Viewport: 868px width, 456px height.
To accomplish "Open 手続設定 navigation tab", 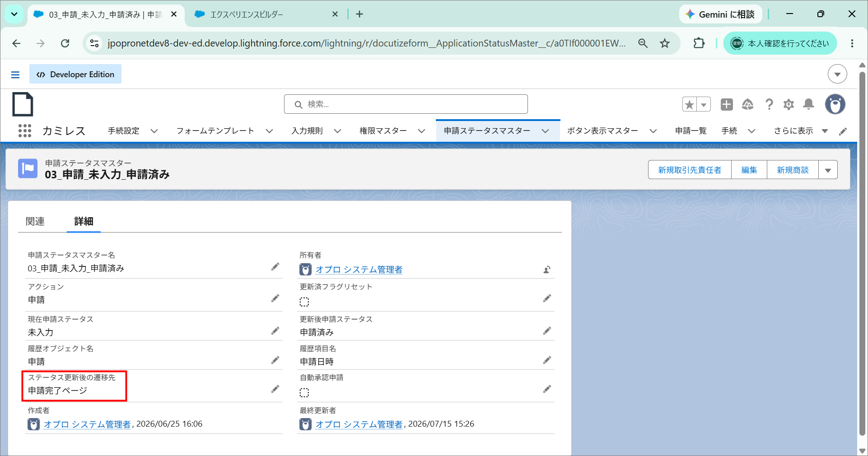I will click(124, 131).
